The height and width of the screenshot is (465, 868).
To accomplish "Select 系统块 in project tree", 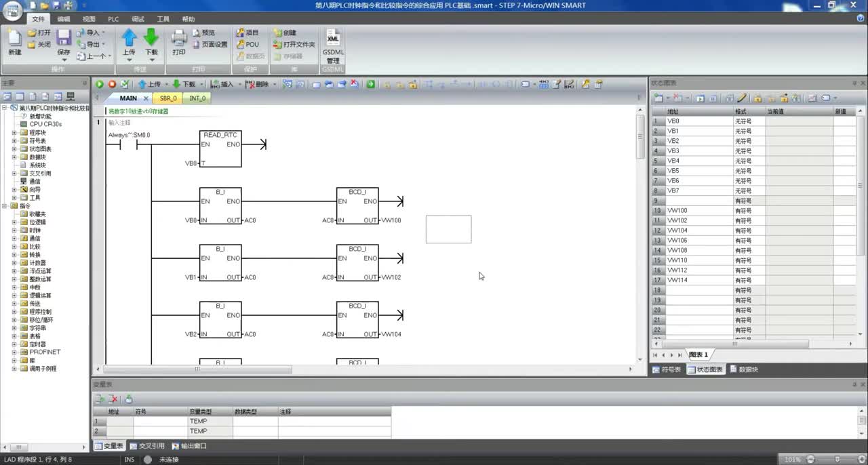I will (x=37, y=165).
